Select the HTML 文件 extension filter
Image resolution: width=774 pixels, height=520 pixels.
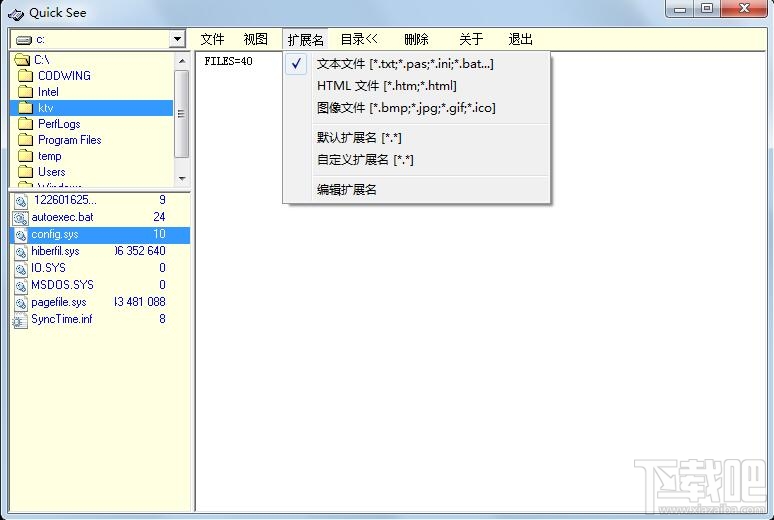point(417,86)
